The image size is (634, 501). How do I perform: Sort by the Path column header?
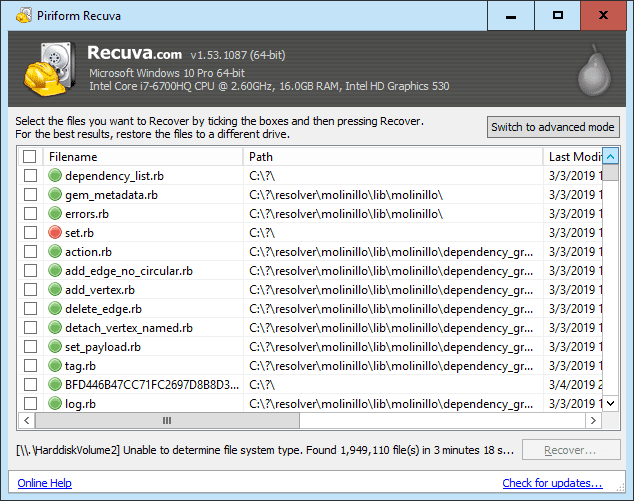point(393,157)
